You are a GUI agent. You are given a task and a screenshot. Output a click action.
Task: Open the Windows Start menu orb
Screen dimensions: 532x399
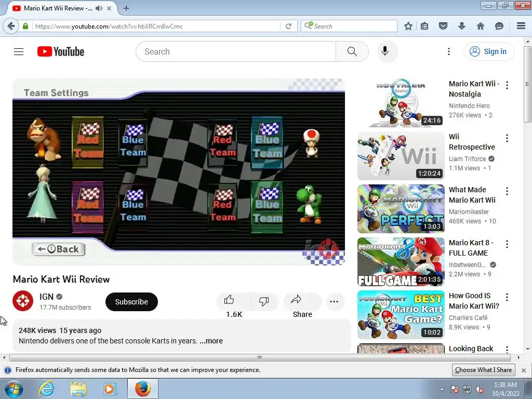[14, 389]
